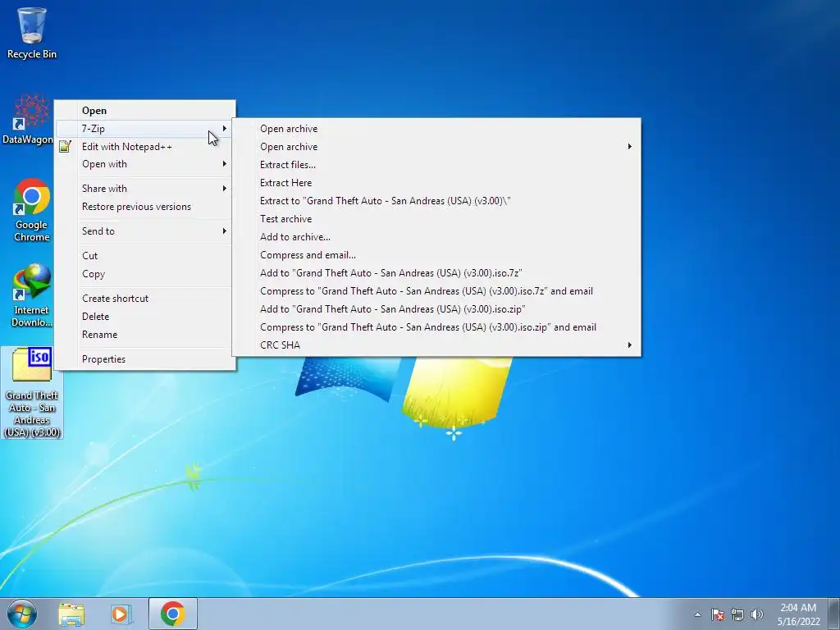Add to the .iso.zip archive
840x630 pixels.
(x=436, y=309)
